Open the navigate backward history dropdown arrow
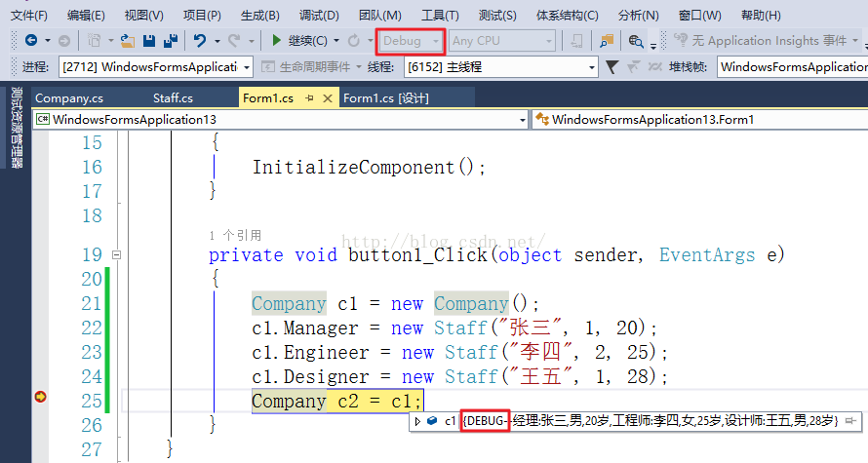This screenshot has height=463, width=868. click(48, 40)
